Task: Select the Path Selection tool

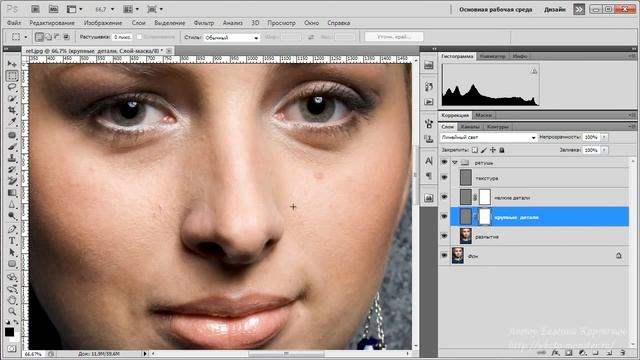Action: [12, 252]
